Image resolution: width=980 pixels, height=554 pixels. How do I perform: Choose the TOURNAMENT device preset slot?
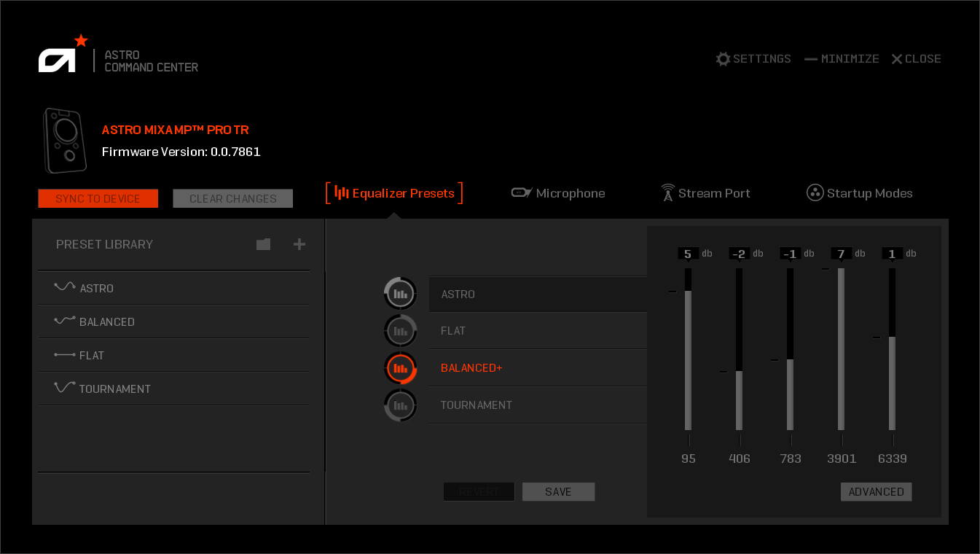[x=538, y=405]
